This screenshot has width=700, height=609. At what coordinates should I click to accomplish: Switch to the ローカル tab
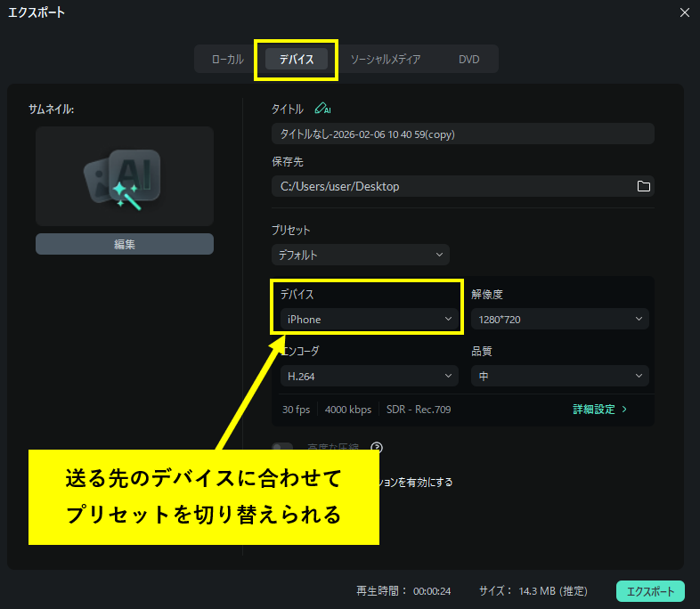(x=228, y=59)
